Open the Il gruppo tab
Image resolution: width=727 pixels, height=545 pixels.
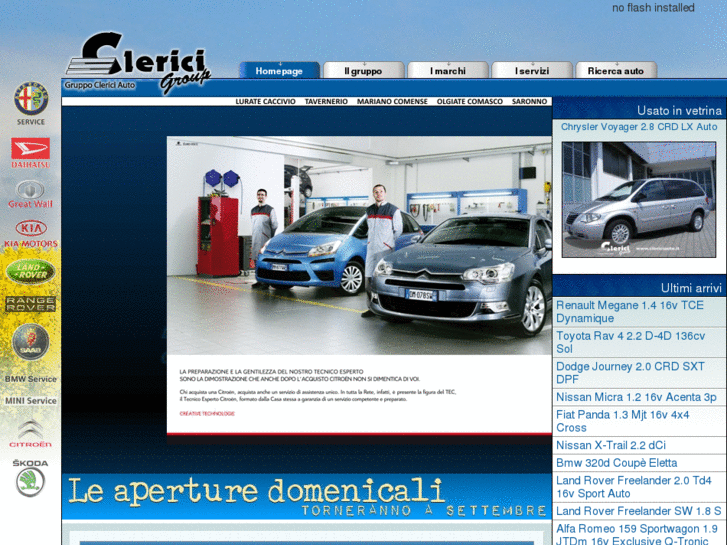coord(364,71)
